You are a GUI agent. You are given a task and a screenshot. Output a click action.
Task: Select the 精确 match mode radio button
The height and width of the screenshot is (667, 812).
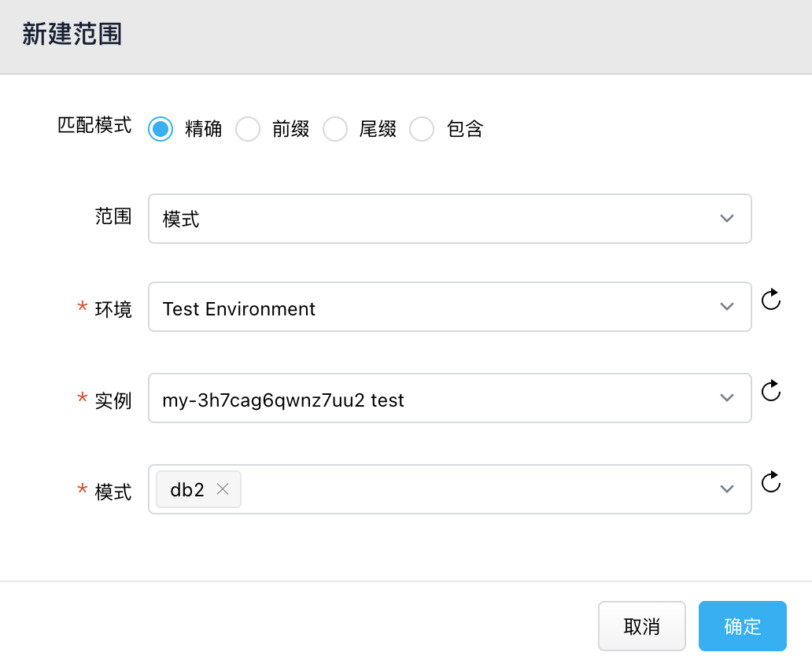click(x=161, y=129)
